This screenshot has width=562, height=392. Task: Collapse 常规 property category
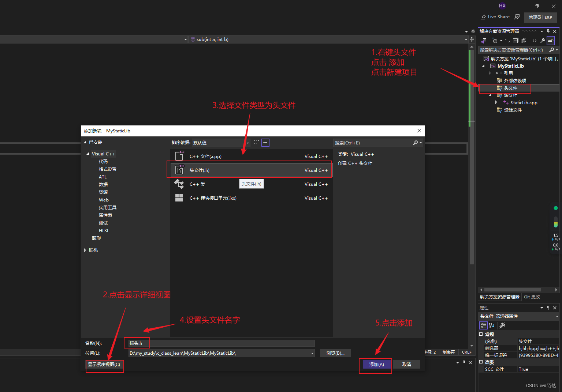pyautogui.click(x=481, y=334)
